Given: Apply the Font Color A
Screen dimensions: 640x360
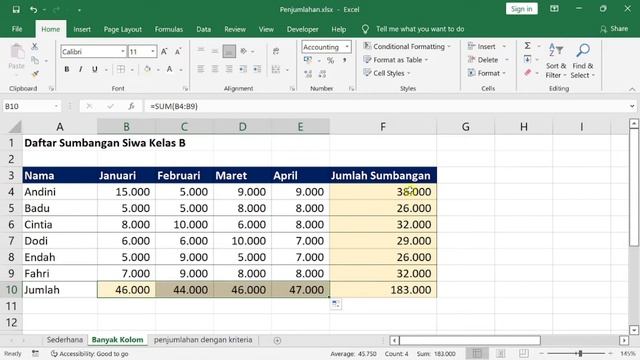Looking at the screenshot, I should [169, 69].
